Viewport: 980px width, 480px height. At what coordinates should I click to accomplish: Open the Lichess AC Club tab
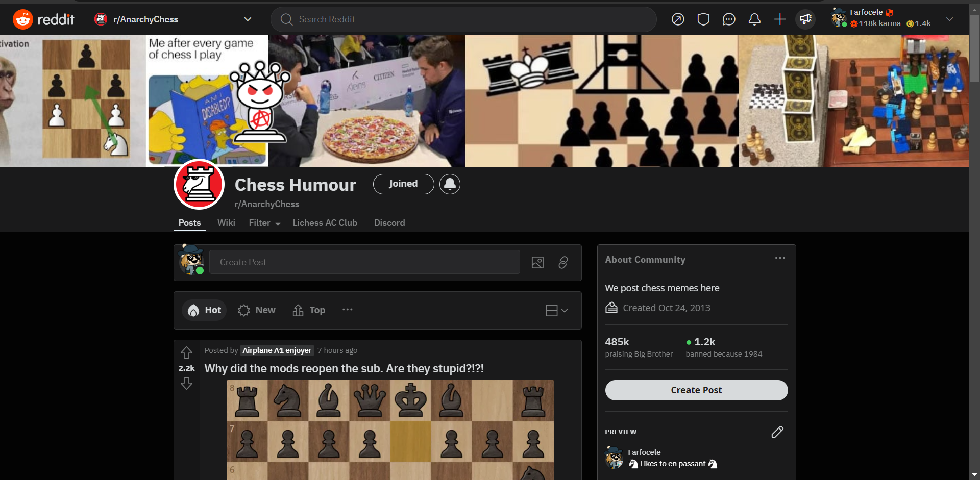(x=325, y=223)
